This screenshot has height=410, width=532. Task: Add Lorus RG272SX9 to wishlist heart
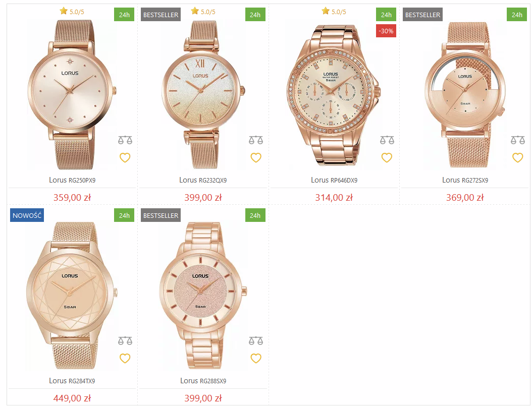(518, 158)
